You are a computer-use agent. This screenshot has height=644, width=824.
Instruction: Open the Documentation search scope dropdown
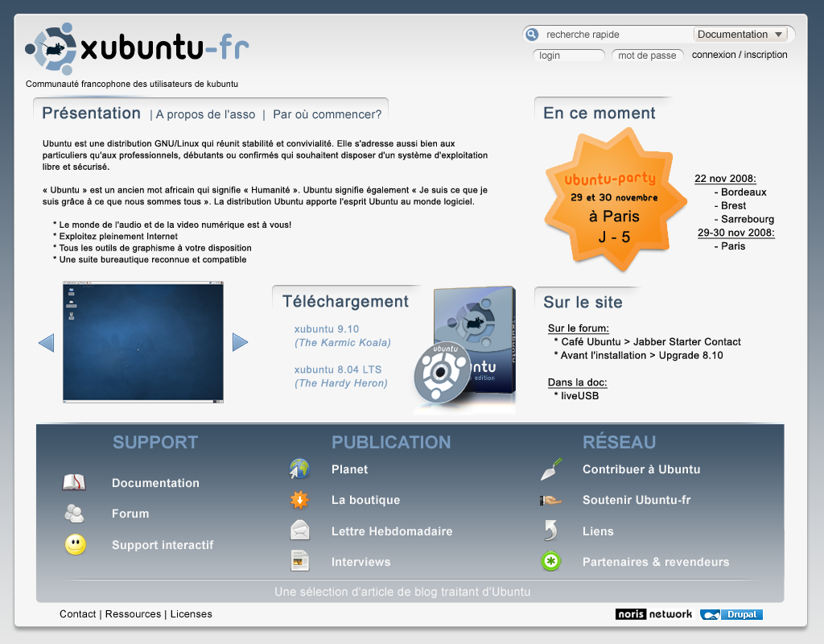(740, 35)
